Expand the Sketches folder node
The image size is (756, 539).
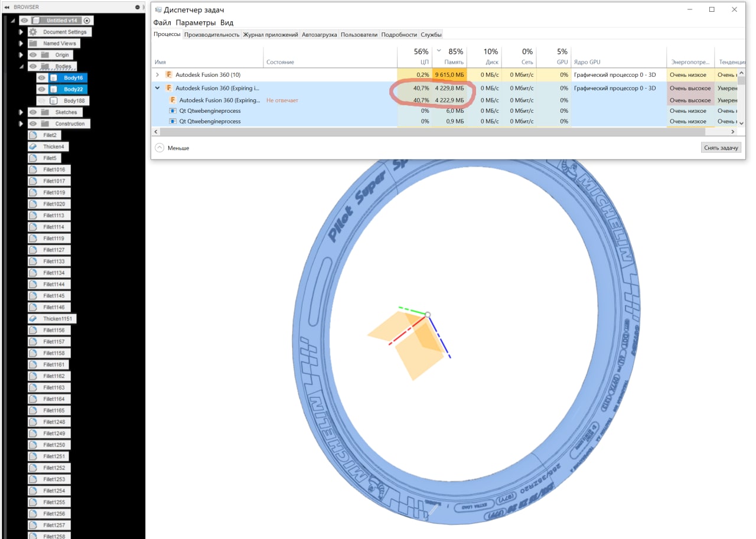(x=21, y=112)
